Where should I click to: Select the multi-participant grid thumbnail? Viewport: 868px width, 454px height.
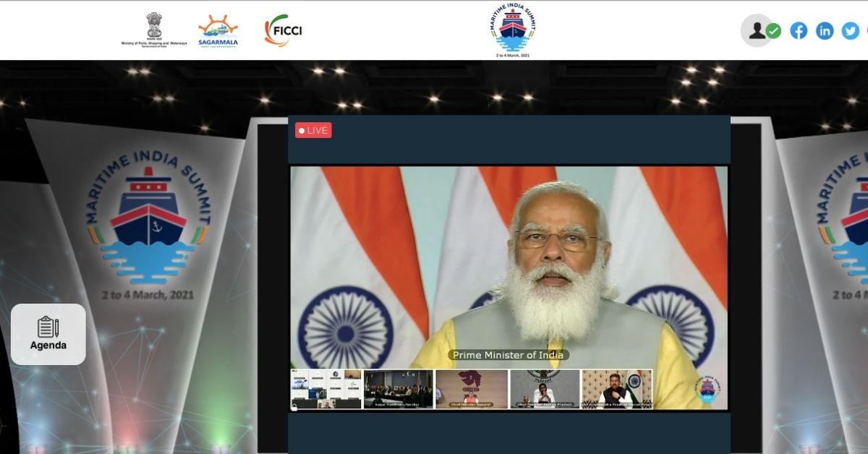[x=326, y=389]
